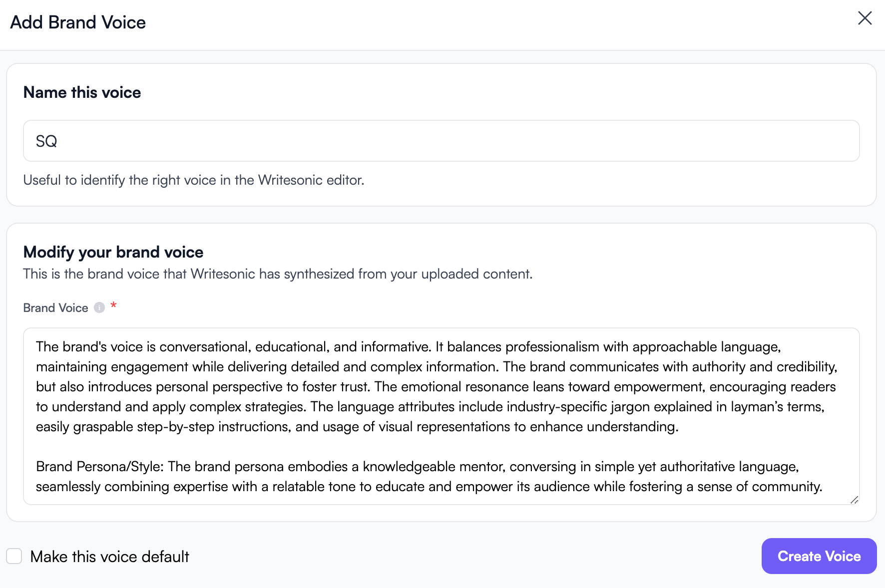Click the Name this voice section header
The image size is (885, 588).
pos(81,92)
